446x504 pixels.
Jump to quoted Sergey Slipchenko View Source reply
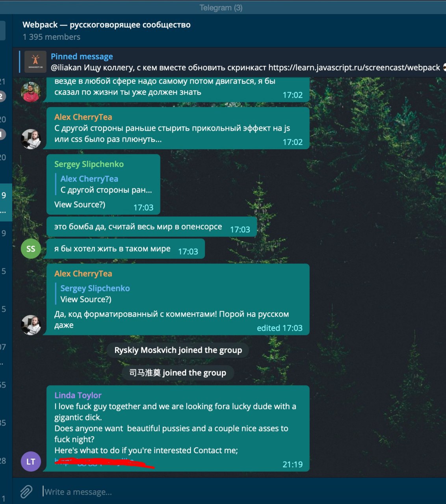(x=95, y=294)
